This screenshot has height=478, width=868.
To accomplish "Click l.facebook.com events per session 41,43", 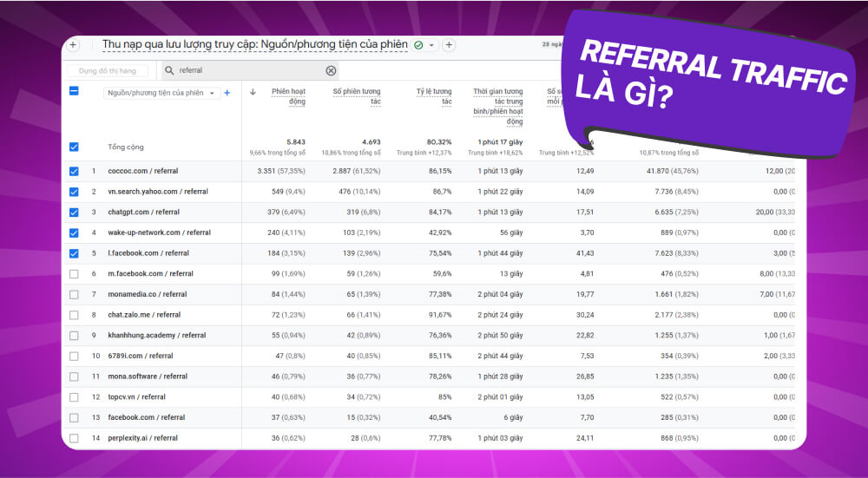I will [x=585, y=253].
